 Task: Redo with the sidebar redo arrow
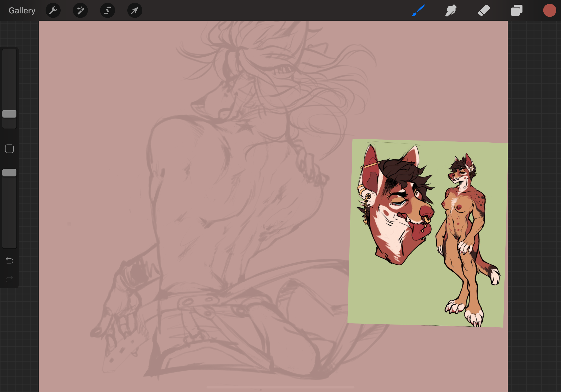(x=10, y=279)
